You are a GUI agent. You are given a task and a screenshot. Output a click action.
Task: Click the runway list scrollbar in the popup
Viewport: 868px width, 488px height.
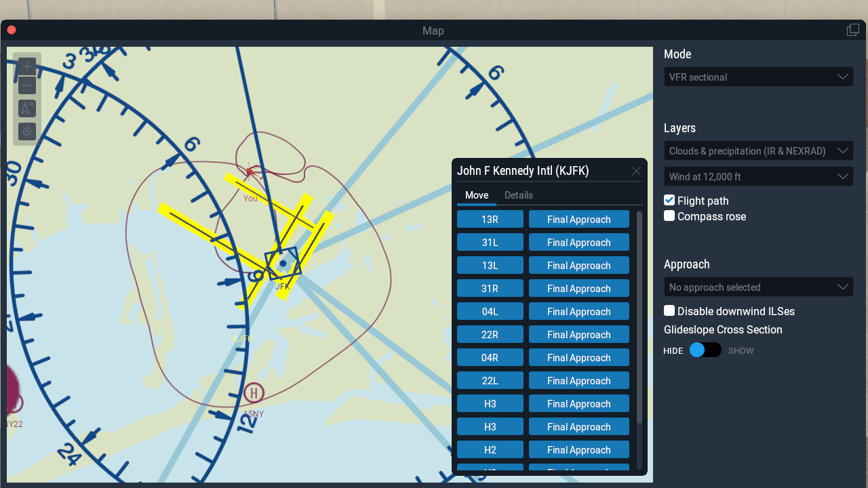[x=639, y=319]
